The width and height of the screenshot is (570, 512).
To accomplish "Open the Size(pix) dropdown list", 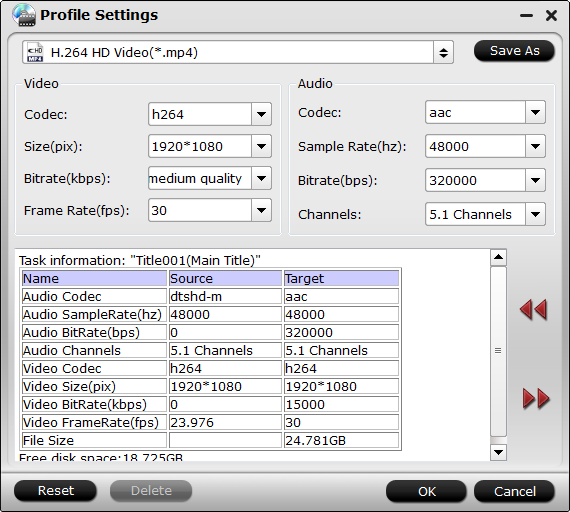I will [x=261, y=146].
